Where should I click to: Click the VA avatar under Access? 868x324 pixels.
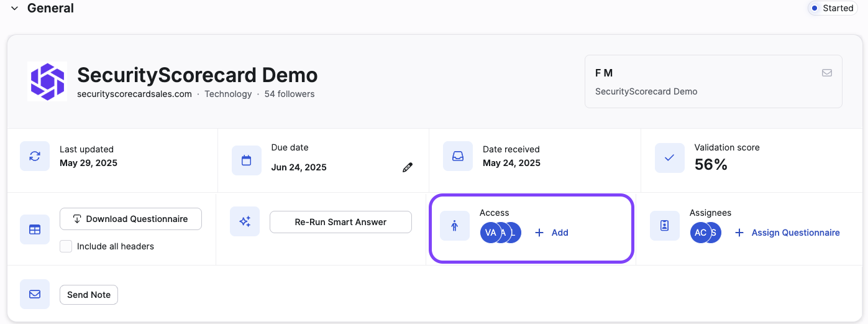click(490, 233)
